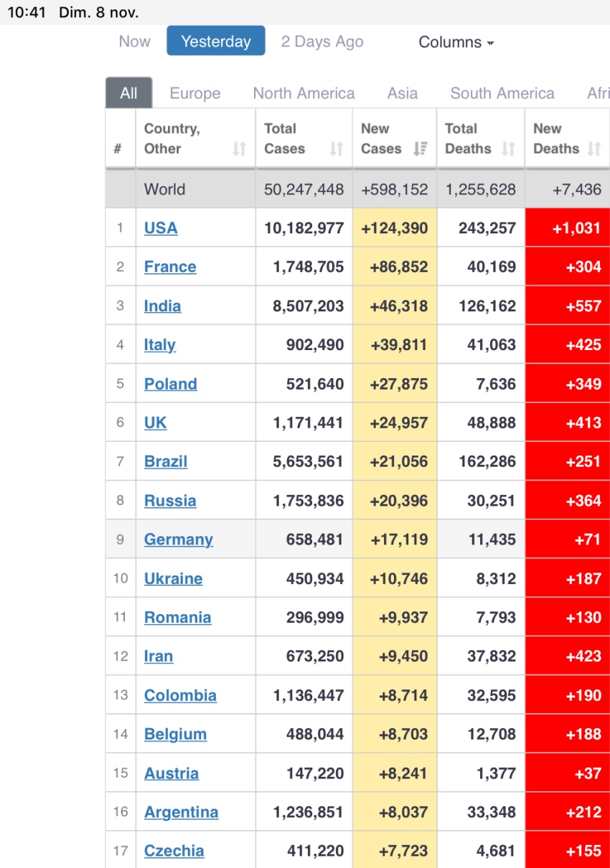
Task: Follow the Germany link
Action: point(179,539)
